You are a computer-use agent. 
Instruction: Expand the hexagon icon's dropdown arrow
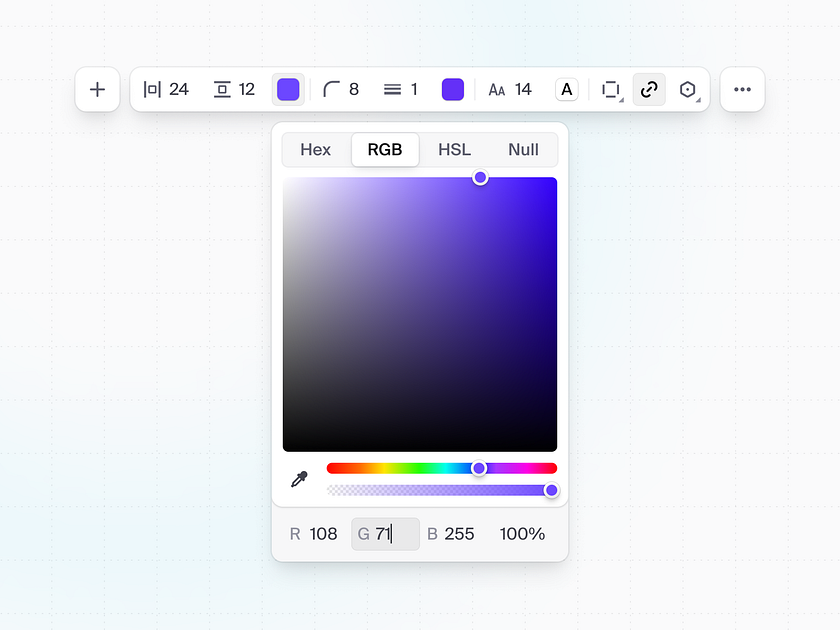(698, 98)
